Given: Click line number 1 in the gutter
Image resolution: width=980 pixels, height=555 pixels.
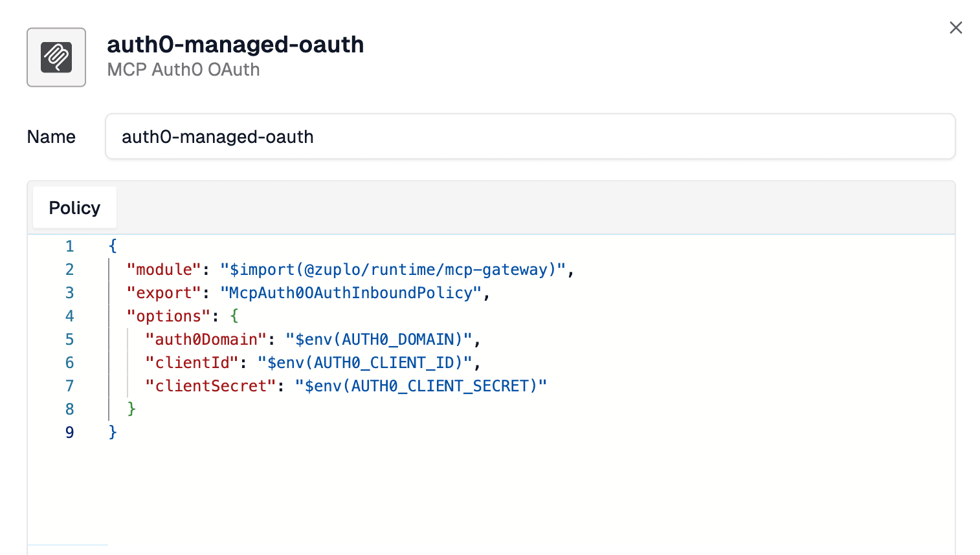Looking at the screenshot, I should pos(69,246).
